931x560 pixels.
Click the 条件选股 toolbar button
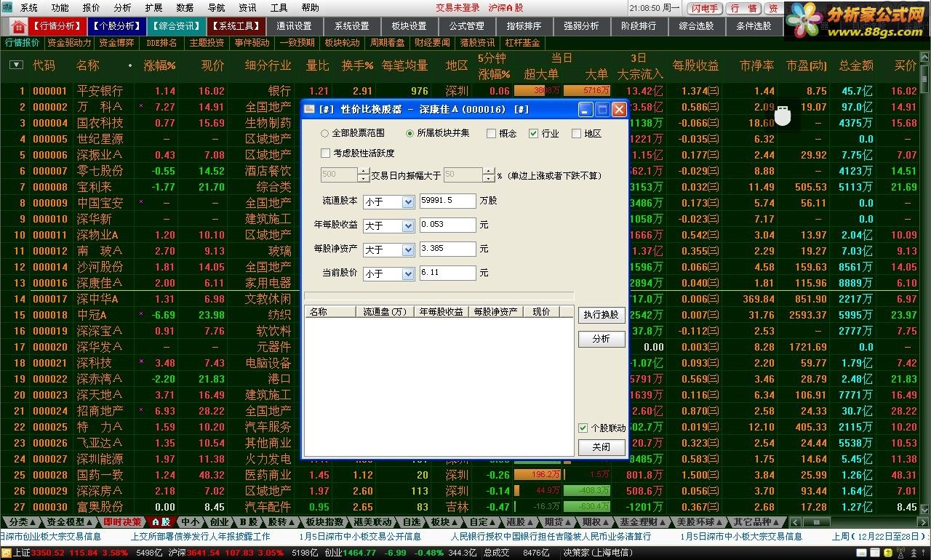click(754, 26)
